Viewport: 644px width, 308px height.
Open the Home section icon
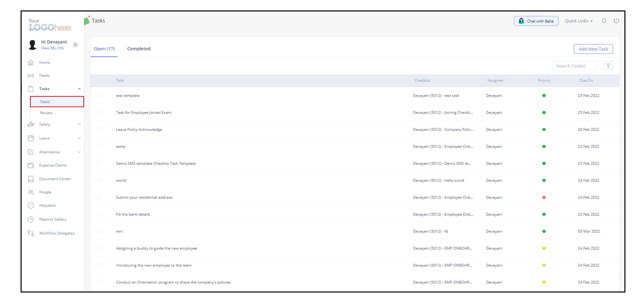coord(31,62)
